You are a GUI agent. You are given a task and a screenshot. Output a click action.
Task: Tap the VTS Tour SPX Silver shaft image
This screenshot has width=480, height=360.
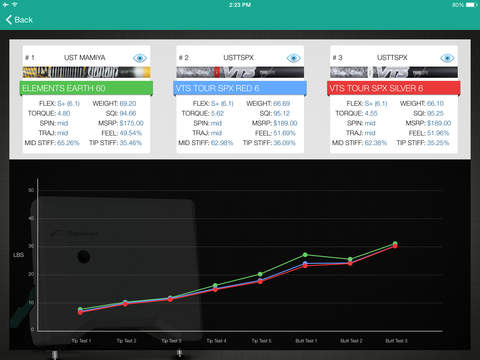[x=394, y=72]
